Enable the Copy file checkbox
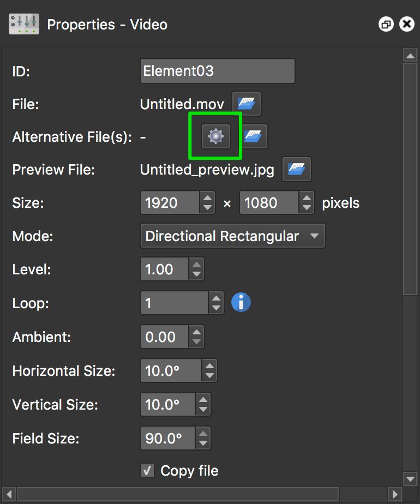Image resolution: width=420 pixels, height=504 pixels. (148, 470)
